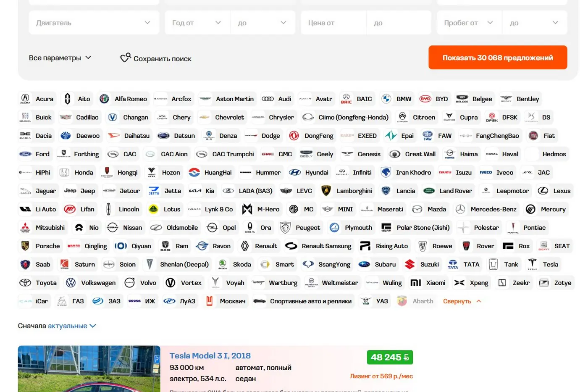This screenshot has height=392, width=588.
Task: Select the Kia brand link
Action: (202, 191)
